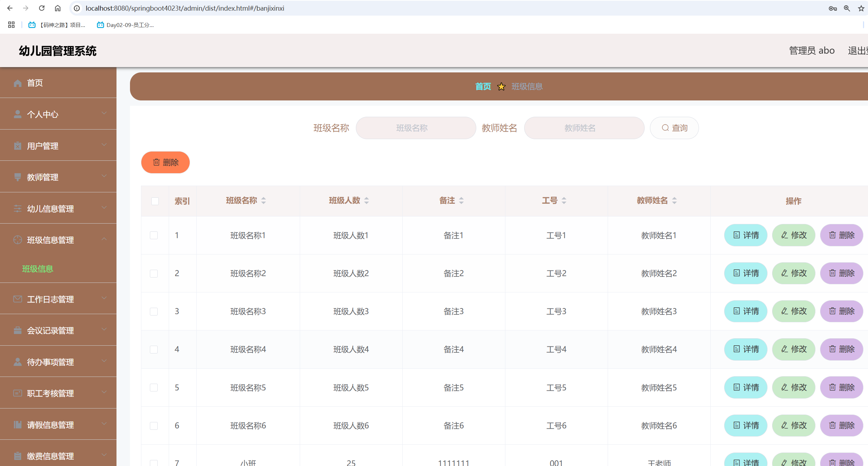The height and width of the screenshot is (466, 868).
Task: Click the 查询 search button
Action: pos(674,128)
